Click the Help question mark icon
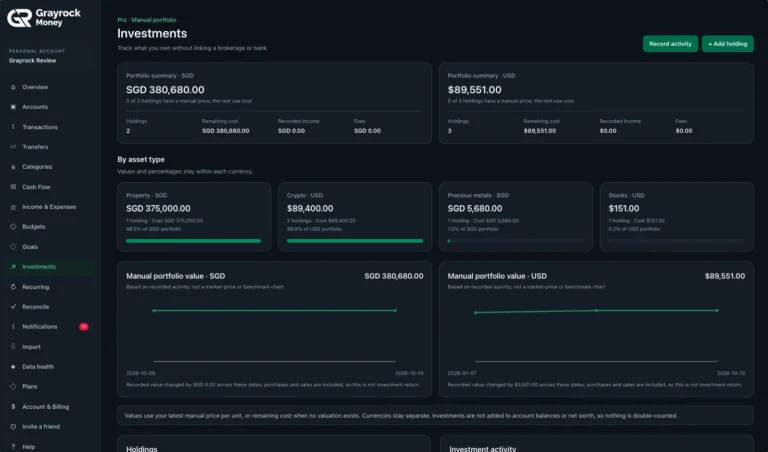 click(13, 447)
